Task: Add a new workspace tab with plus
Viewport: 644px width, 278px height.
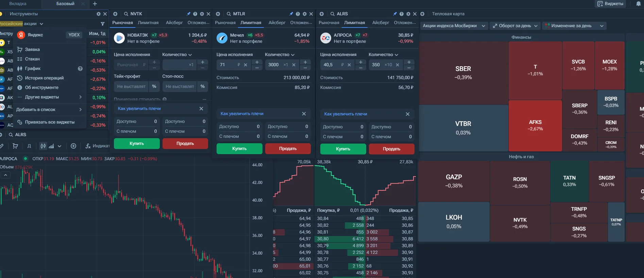Action: [x=95, y=4]
